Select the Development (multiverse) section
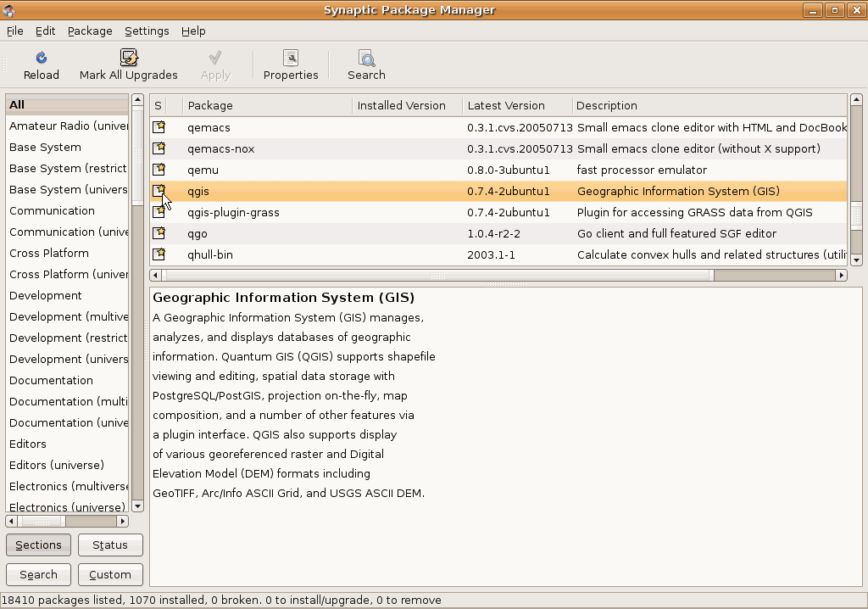 pyautogui.click(x=67, y=316)
